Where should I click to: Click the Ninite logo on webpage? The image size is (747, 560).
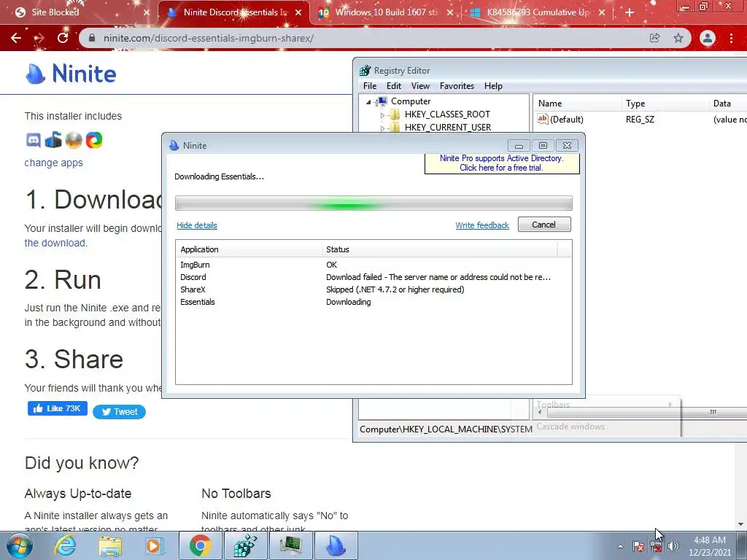coord(71,74)
